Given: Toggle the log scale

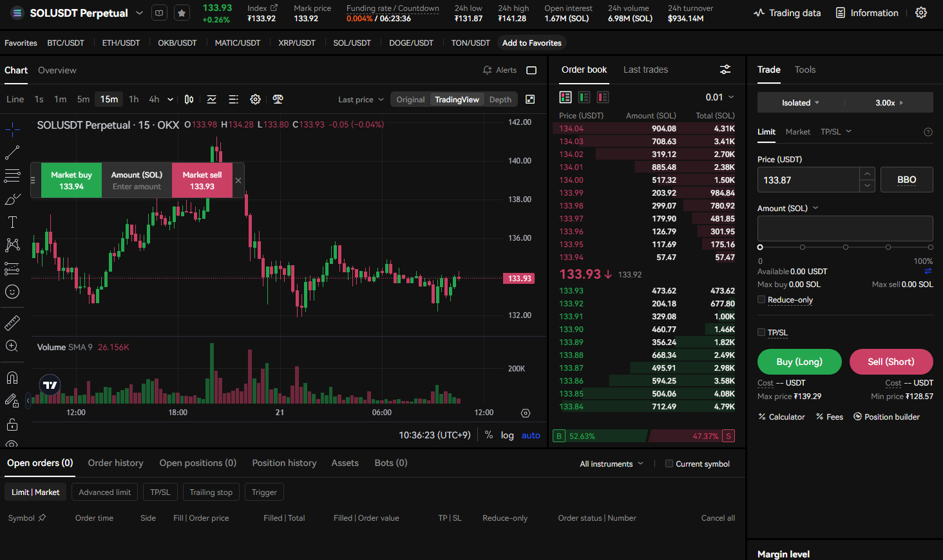Looking at the screenshot, I should point(508,435).
